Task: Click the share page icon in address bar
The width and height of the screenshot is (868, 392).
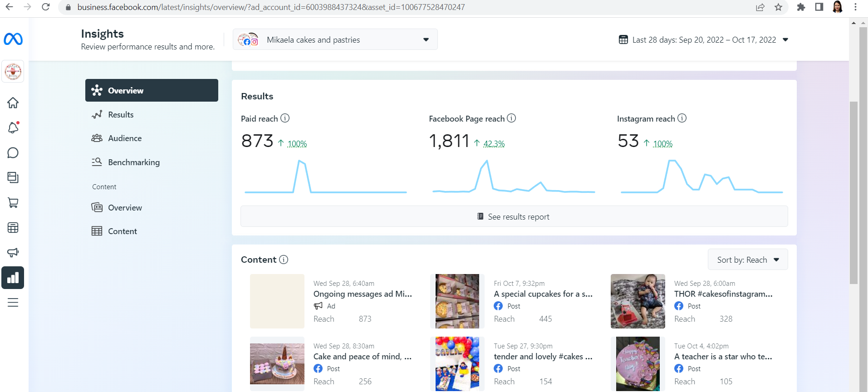Action: (760, 7)
